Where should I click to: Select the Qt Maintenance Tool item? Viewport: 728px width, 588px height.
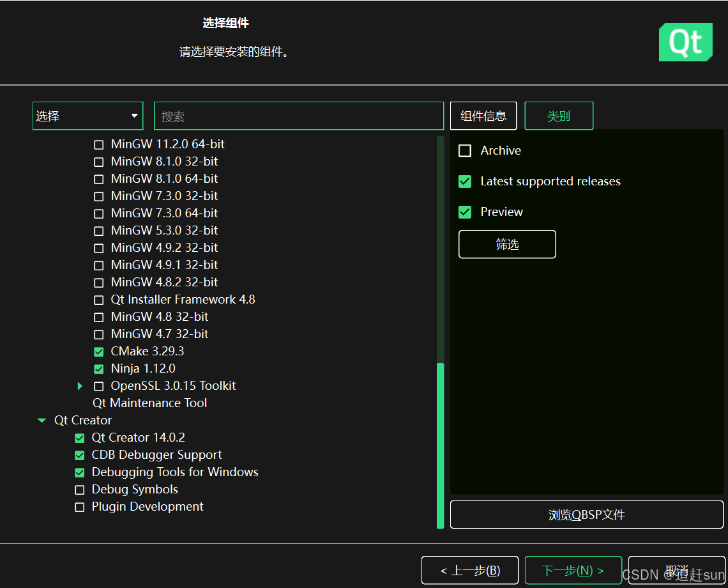click(150, 403)
